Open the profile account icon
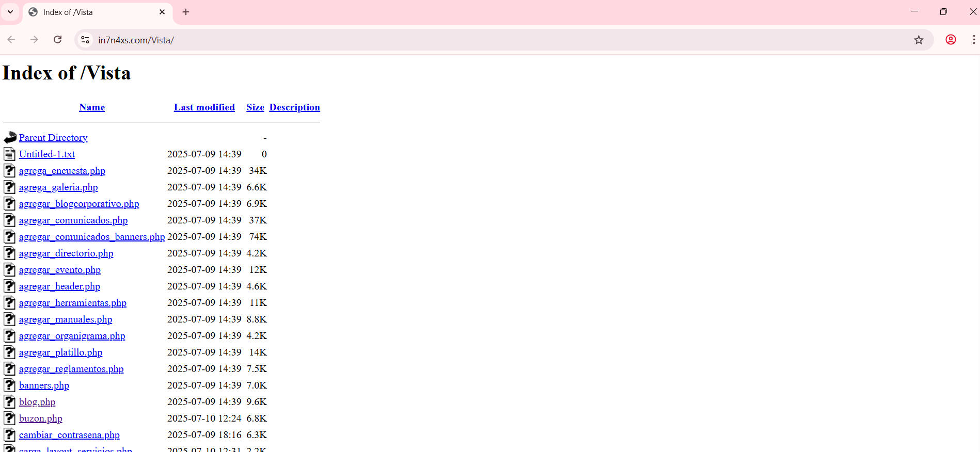This screenshot has width=980, height=452. click(x=951, y=40)
